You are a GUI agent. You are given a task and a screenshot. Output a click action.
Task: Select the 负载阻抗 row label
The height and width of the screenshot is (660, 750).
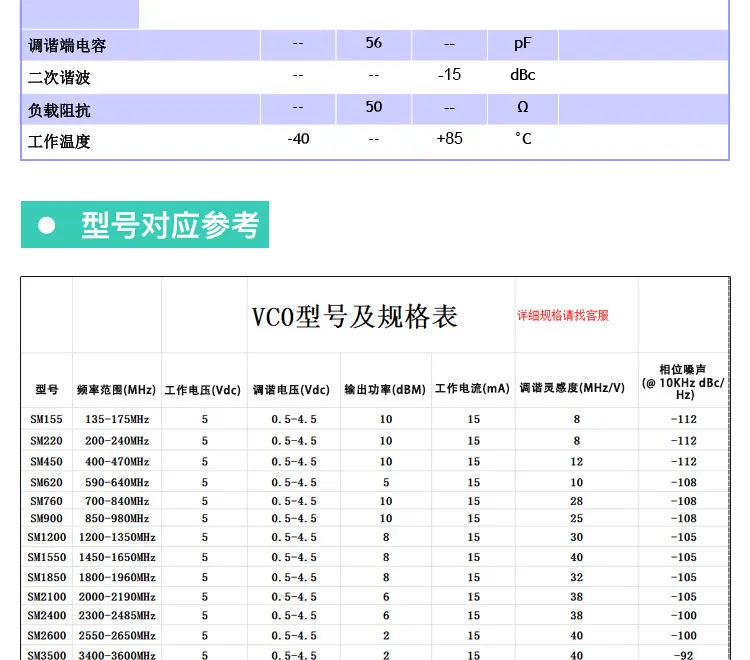pos(59,110)
